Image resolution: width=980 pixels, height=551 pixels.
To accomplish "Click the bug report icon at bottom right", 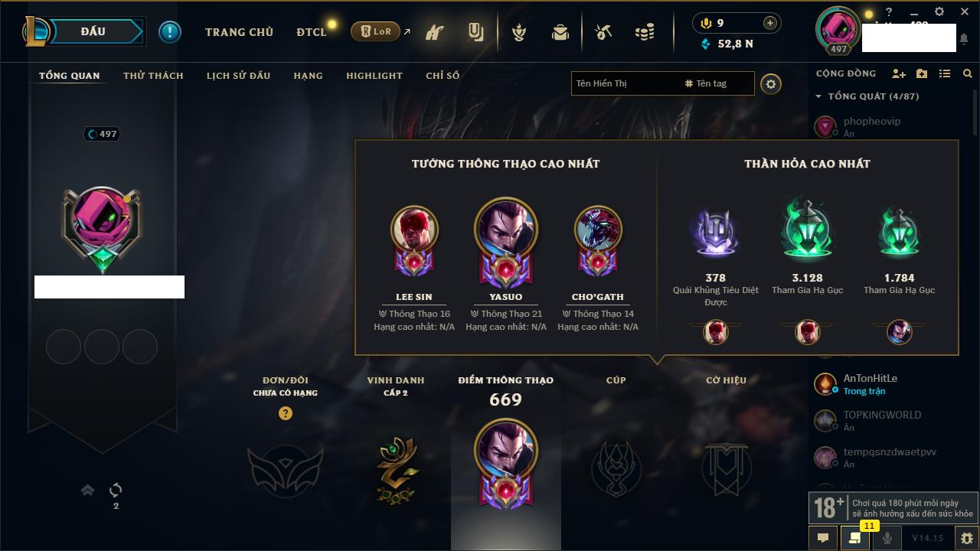I will pos(966,538).
